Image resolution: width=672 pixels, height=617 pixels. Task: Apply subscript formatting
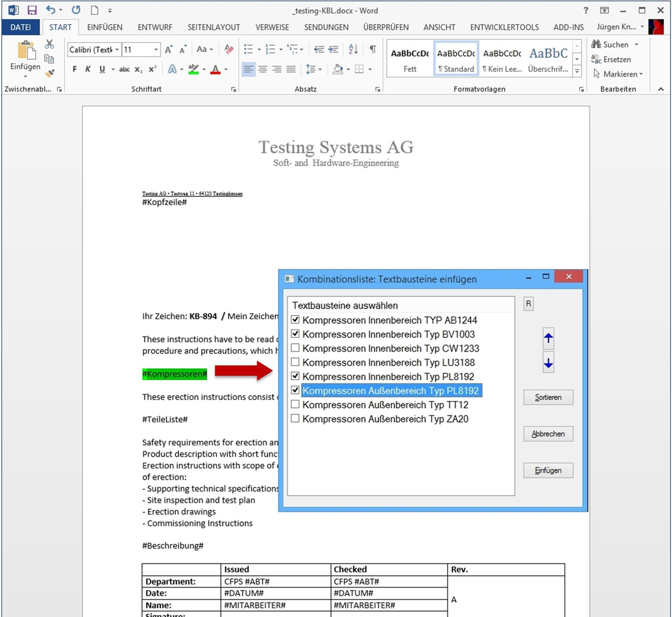point(138,69)
